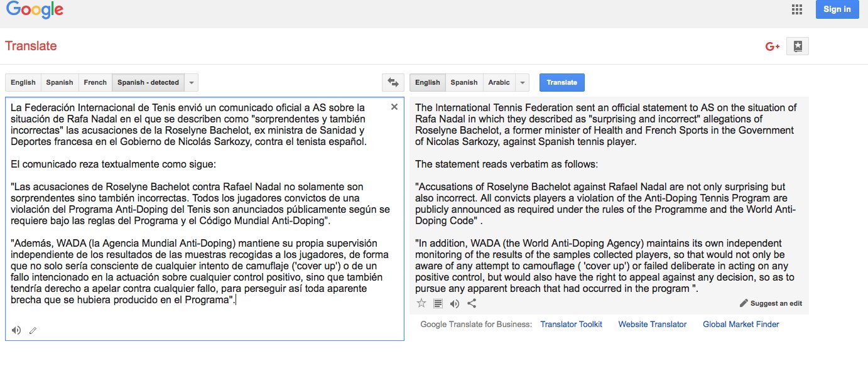868x366 pixels.
Task: Select Spanish as source language
Action: click(x=60, y=82)
